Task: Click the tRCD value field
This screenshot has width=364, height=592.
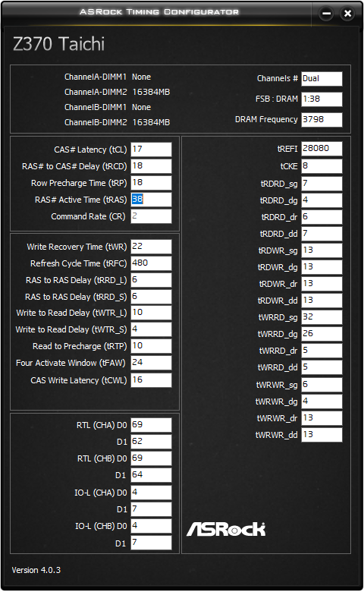Action: click(151, 166)
